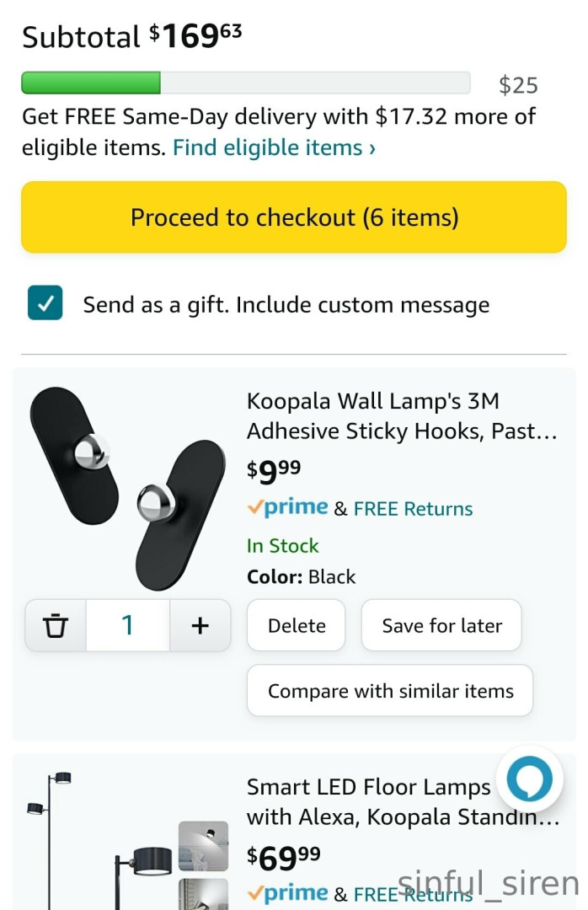Open the Koopala Wall Lamp hooks title

pyautogui.click(x=402, y=416)
